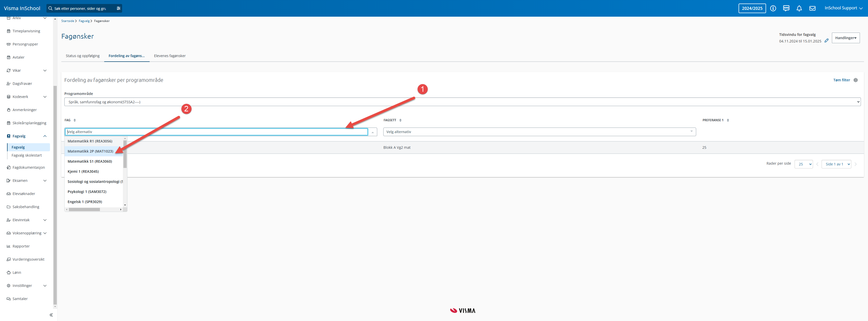Open the SMS message icon
This screenshot has width=868, height=321.
pyautogui.click(x=786, y=8)
